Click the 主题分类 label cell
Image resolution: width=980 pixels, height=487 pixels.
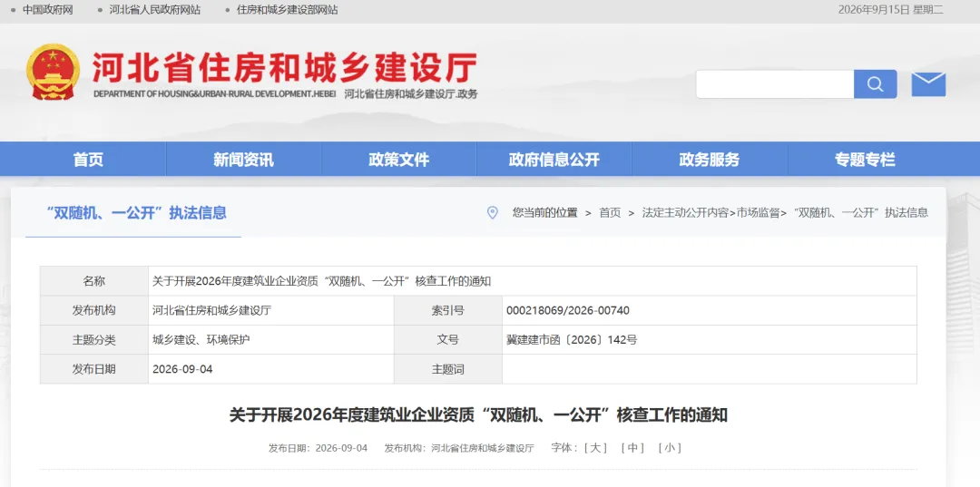tap(94, 340)
